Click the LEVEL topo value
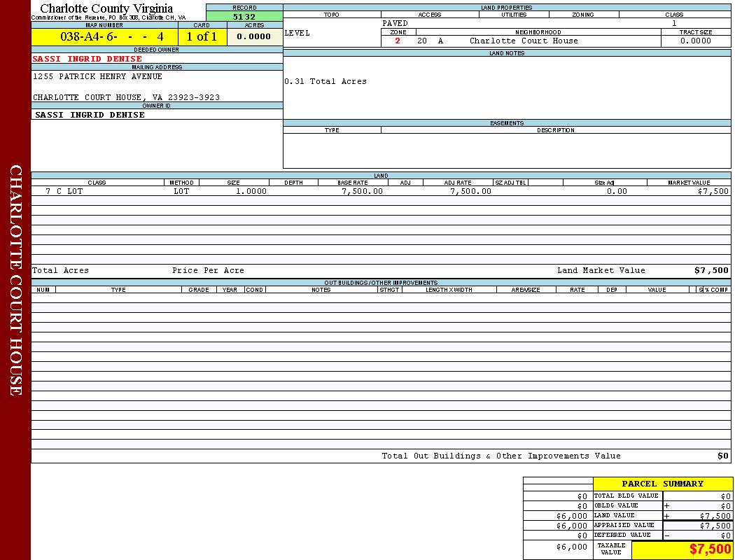The image size is (735, 560). click(297, 33)
